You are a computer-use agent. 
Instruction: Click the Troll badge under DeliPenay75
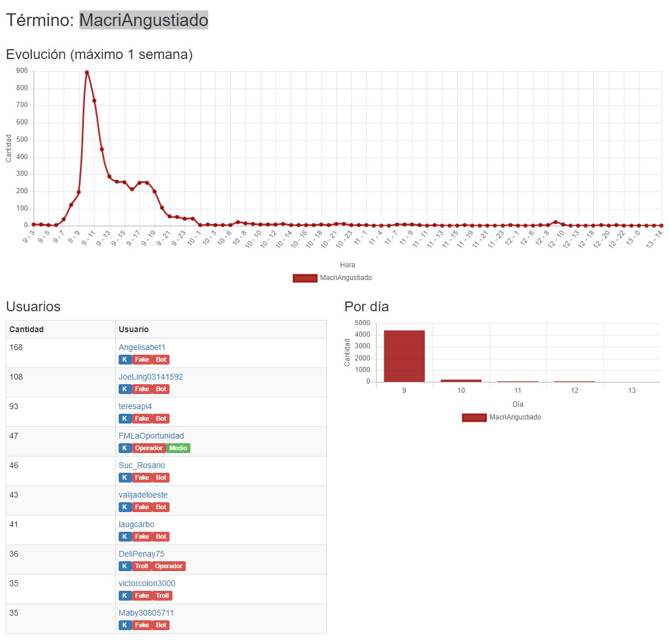click(x=142, y=566)
